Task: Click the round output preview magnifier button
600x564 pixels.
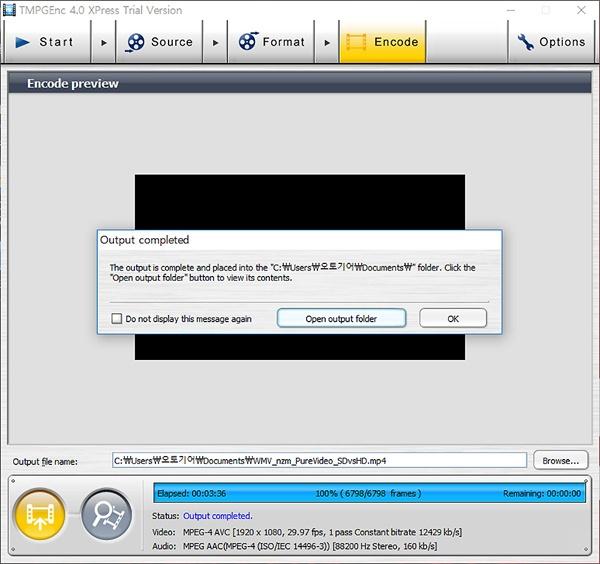Action: click(x=107, y=514)
